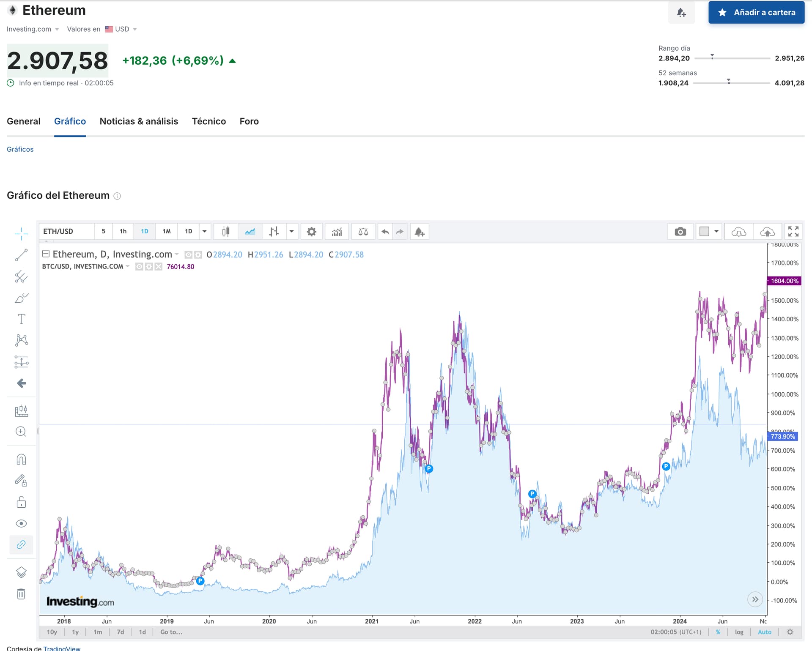Remove BTC/USD comparison with X
The height and width of the screenshot is (651, 812).
pyautogui.click(x=158, y=267)
